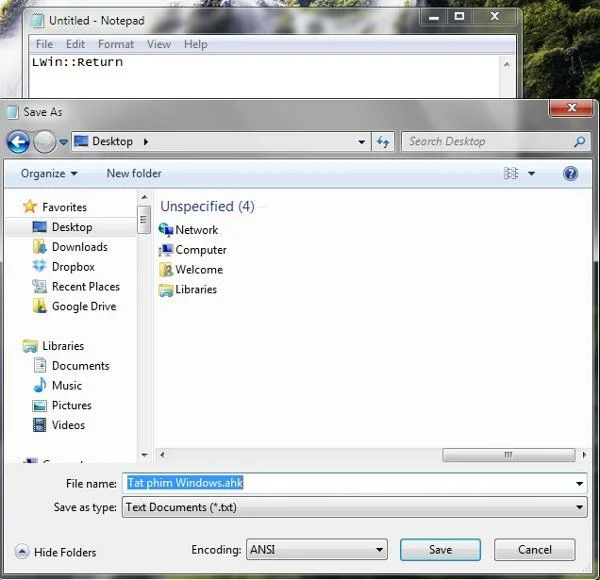Click the Dropbox icon in Favorites
The image size is (600, 580).
tap(39, 266)
